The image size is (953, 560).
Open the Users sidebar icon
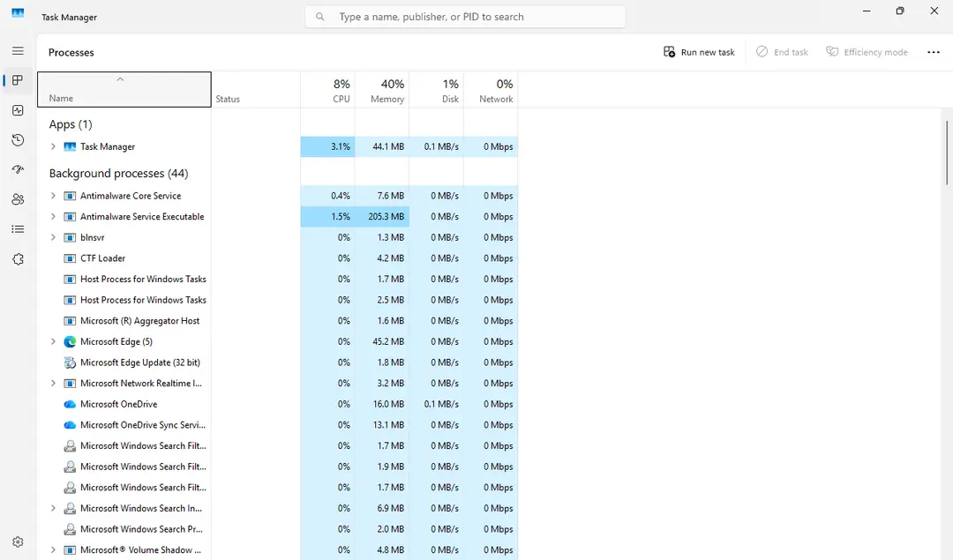pos(18,199)
